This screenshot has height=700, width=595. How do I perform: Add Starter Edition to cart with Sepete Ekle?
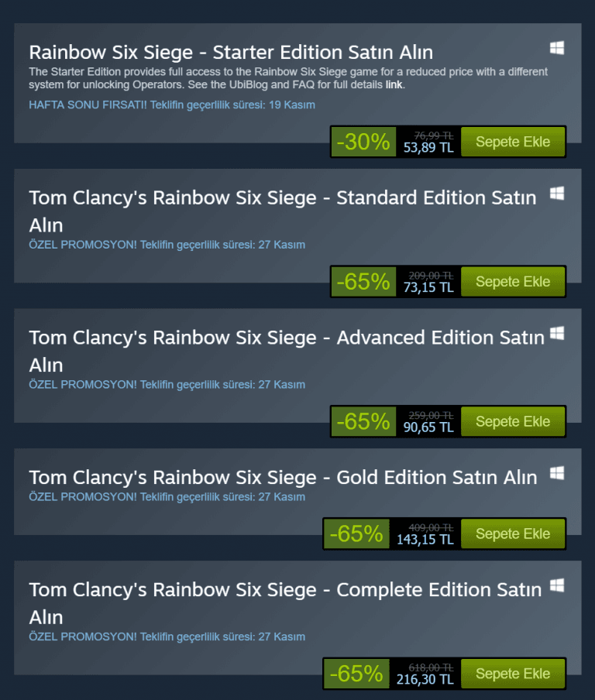(x=513, y=142)
